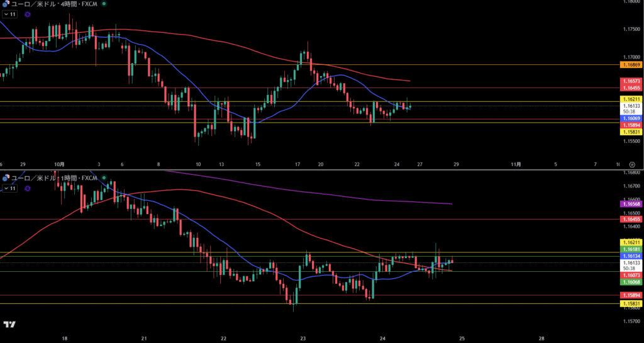
Task: Select the purple 1.16568 moving average label
Action: (631, 204)
